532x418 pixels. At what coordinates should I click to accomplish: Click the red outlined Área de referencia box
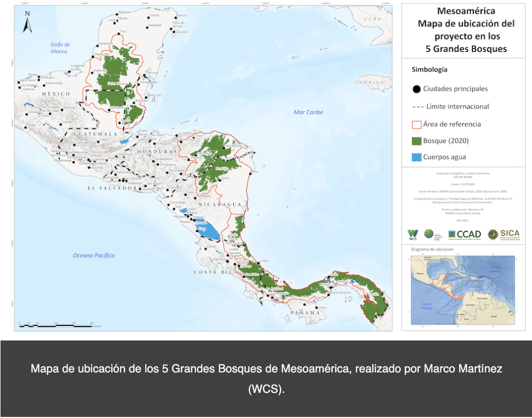point(417,125)
